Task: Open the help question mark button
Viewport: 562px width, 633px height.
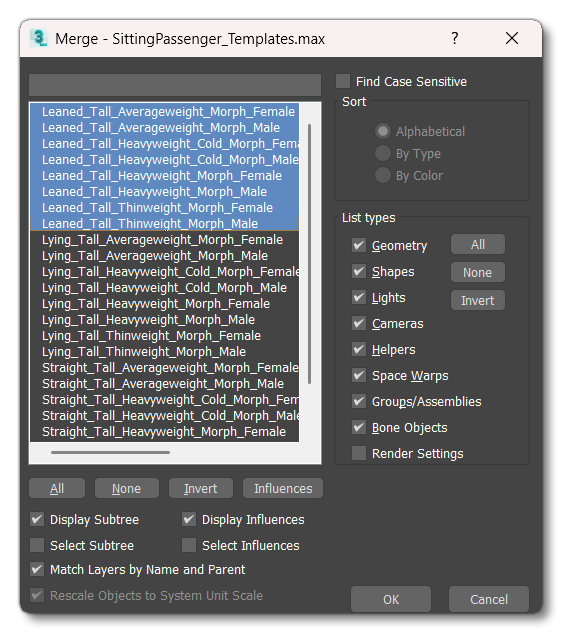Action: tap(455, 38)
